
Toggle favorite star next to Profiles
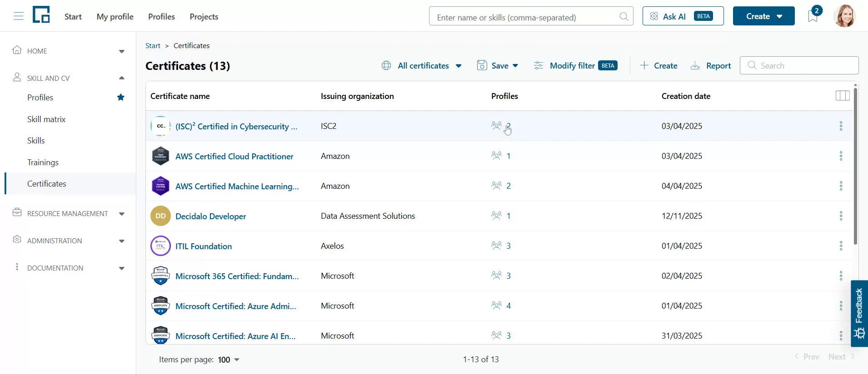click(x=121, y=97)
